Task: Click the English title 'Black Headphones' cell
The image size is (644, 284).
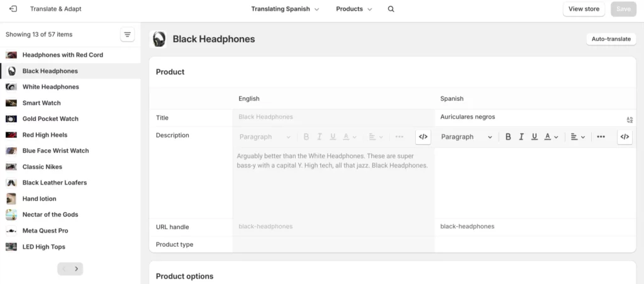Action: 333,117
